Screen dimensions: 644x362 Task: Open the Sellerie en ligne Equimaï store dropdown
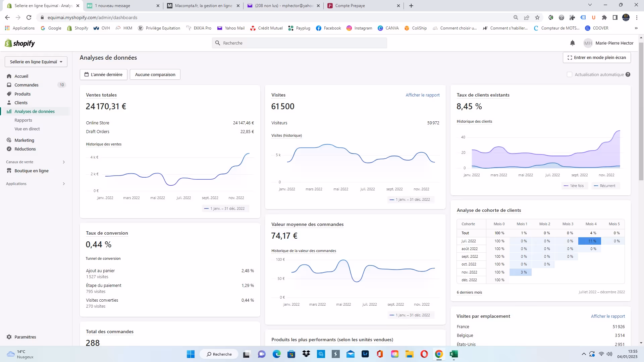(36, 62)
